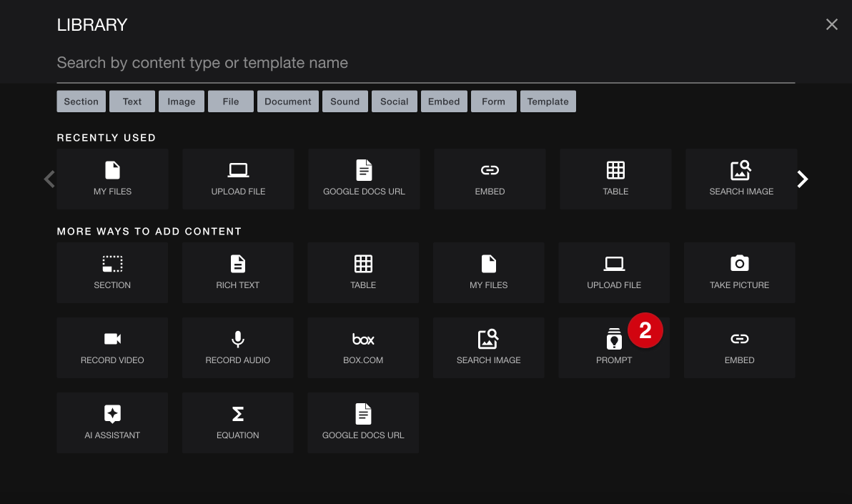Filter library by Sound
Image resolution: width=852 pixels, height=504 pixels.
[345, 102]
